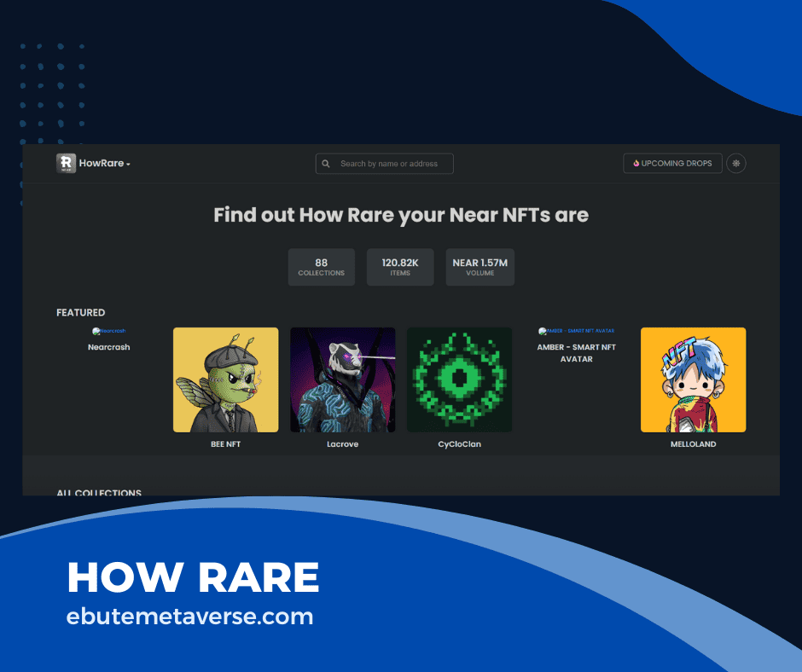
Task: Click the NEAR 1.57M Volume stat box
Action: pyautogui.click(x=479, y=267)
